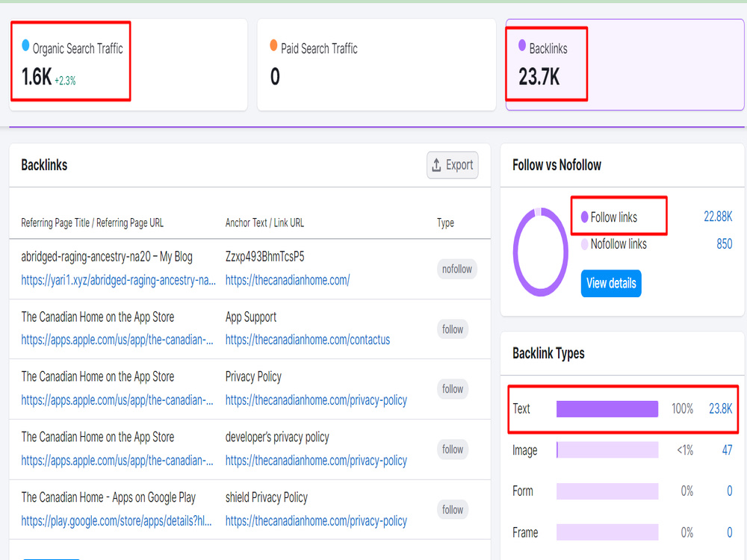The image size is (747, 560).
Task: Click the 100% Text percentage value
Action: (x=682, y=408)
